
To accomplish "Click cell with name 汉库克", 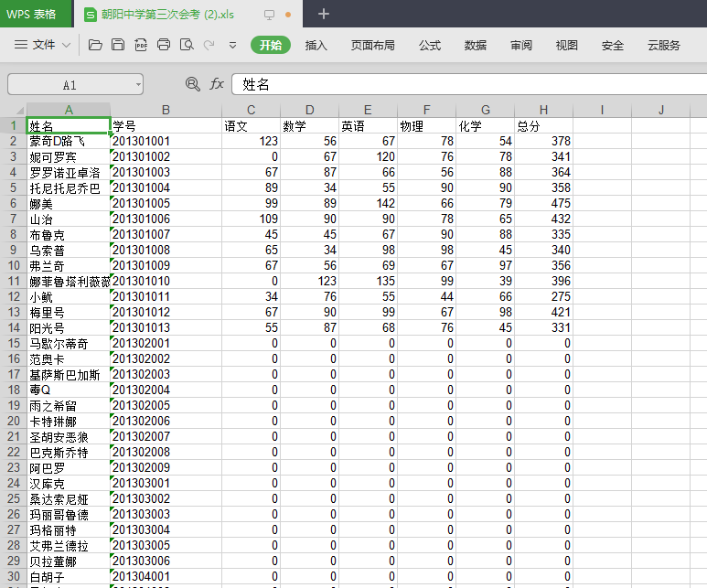I will click(69, 484).
